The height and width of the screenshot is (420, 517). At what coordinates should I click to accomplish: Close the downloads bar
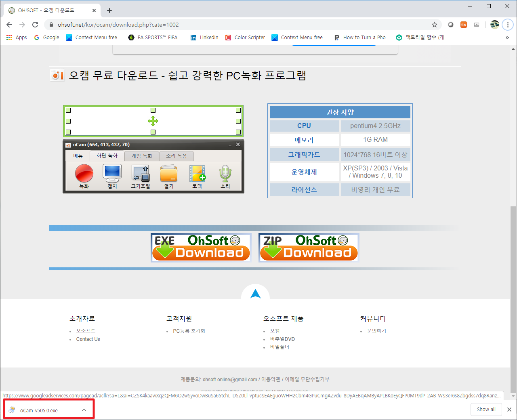(x=509, y=409)
